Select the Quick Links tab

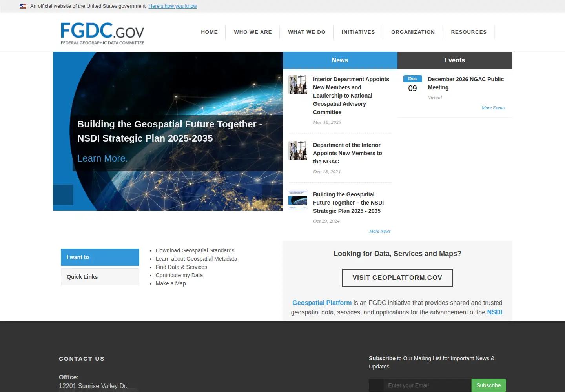pyautogui.click(x=100, y=277)
